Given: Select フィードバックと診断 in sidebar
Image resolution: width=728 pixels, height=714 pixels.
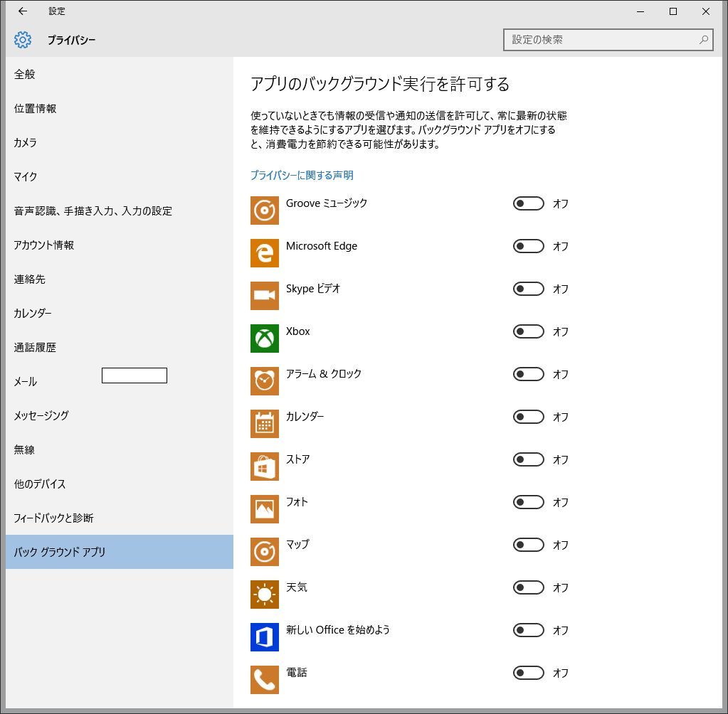Looking at the screenshot, I should [120, 518].
